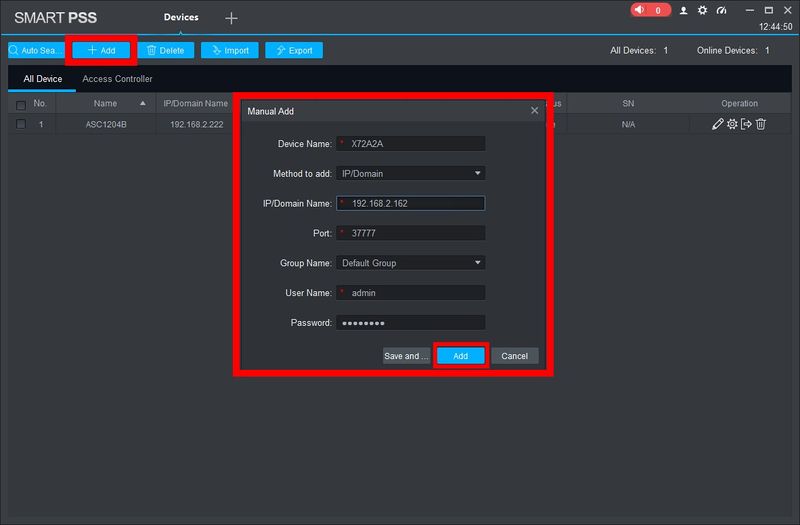The height and width of the screenshot is (525, 800).
Task: Open a new tab with the plus icon
Action: tap(231, 18)
